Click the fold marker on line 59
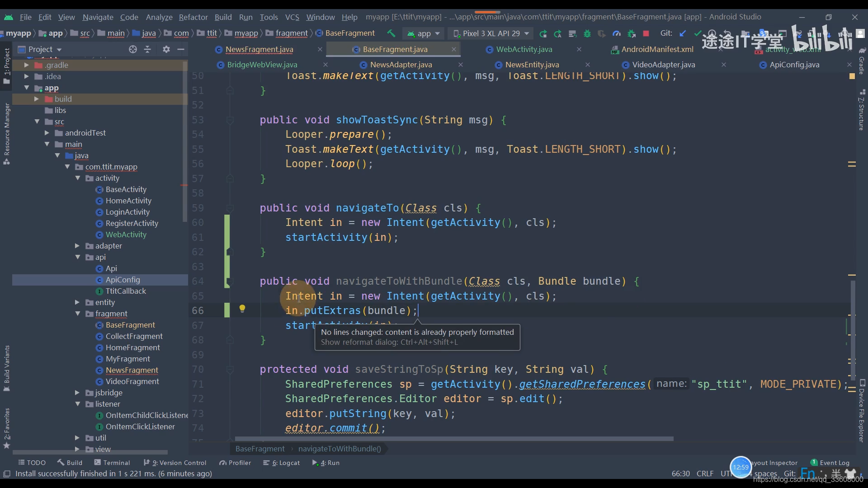868x488 pixels. pos(230,208)
